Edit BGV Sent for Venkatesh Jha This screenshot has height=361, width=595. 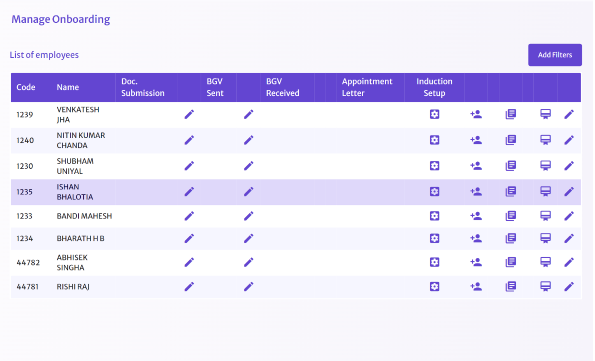click(x=249, y=114)
